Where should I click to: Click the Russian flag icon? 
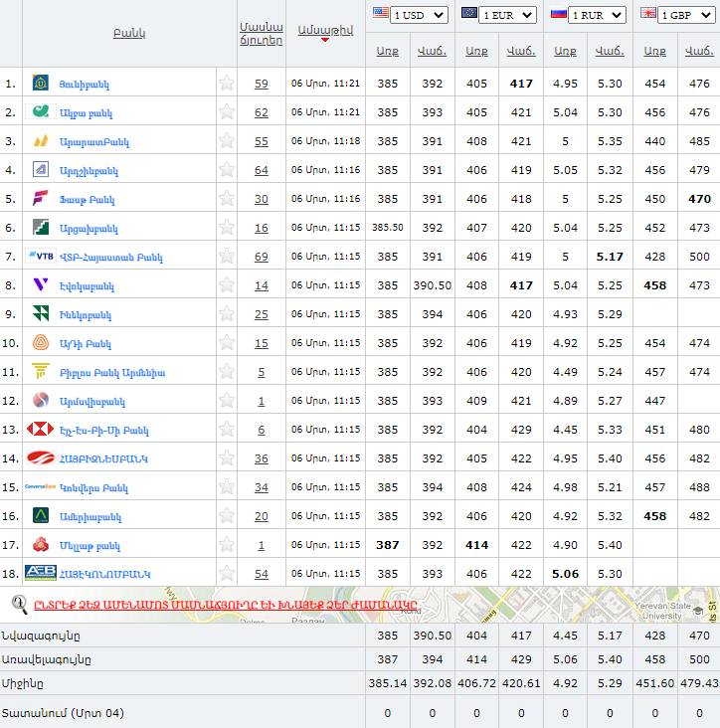click(559, 14)
